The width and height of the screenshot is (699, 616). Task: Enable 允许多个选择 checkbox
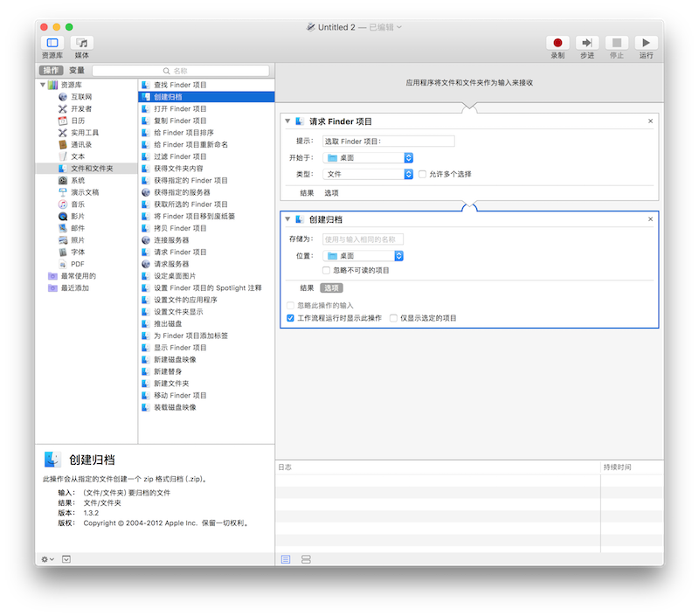[422, 174]
